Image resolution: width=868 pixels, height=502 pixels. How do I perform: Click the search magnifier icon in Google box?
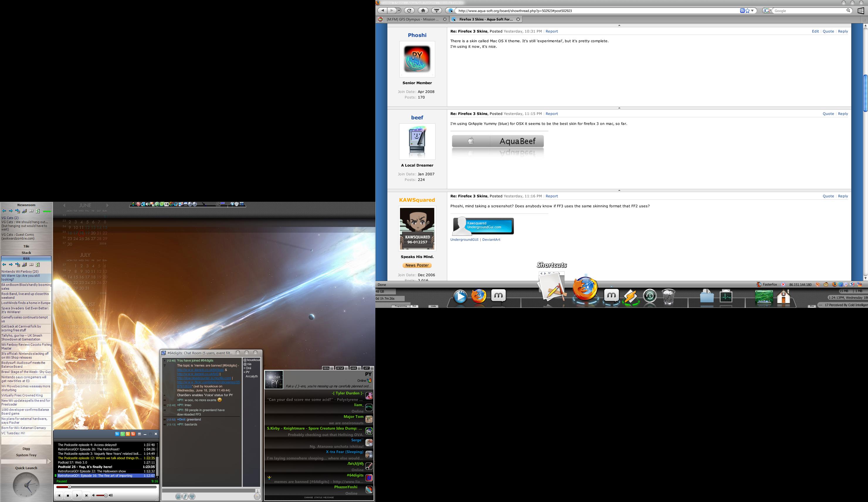(848, 11)
